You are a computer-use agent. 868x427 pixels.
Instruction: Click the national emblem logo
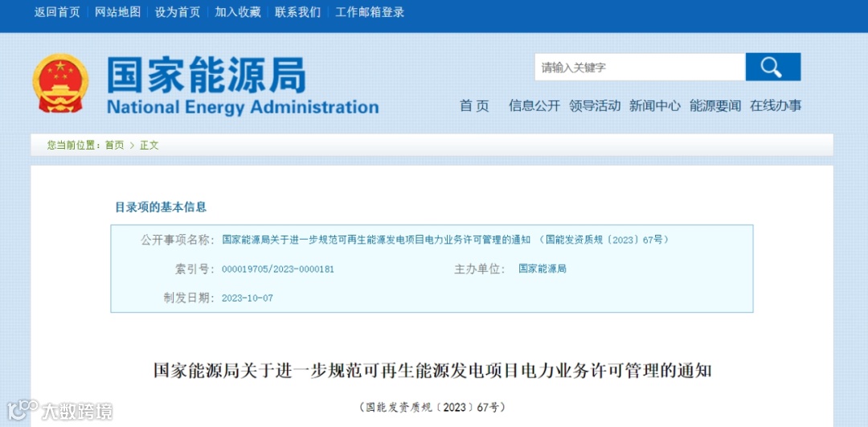pos(60,84)
